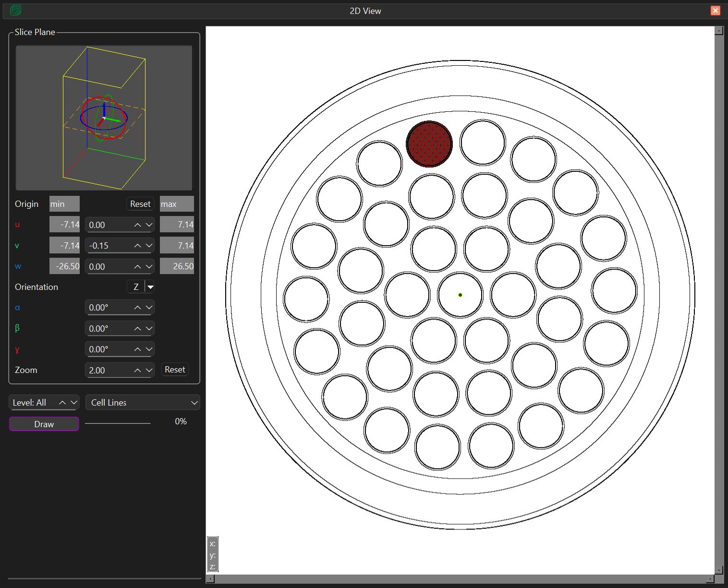Click scroll down arrow of vertical scrollbar
This screenshot has height=588, width=728.
pyautogui.click(x=719, y=570)
